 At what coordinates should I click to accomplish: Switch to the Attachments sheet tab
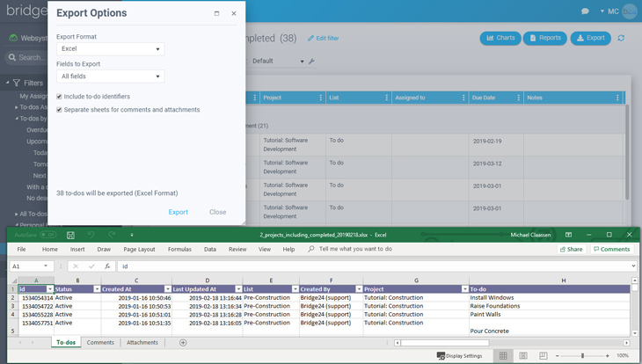coord(142,343)
